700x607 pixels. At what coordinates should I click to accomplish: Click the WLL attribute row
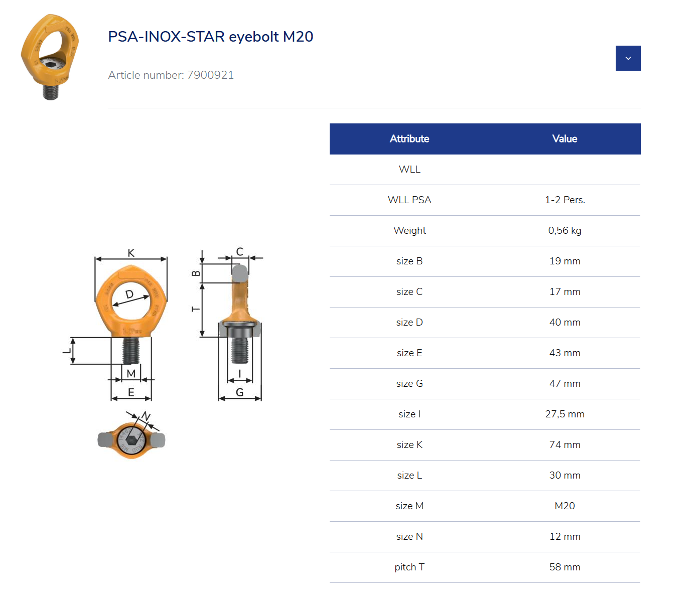pos(409,169)
